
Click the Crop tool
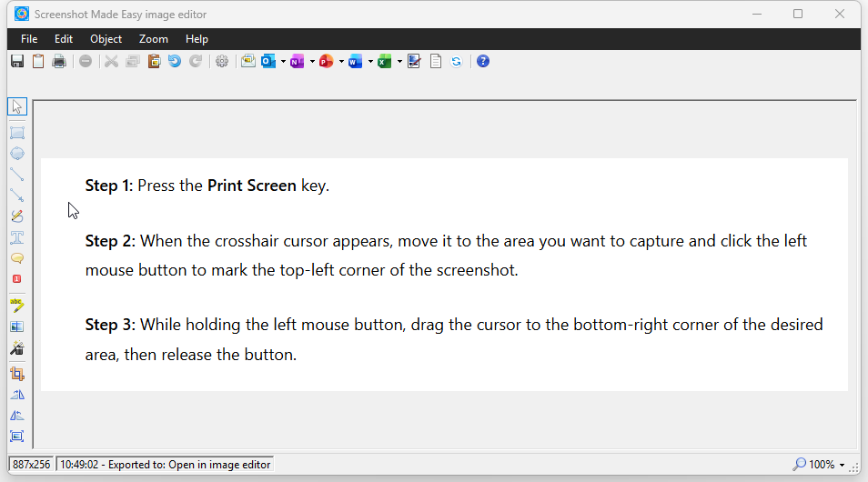16,373
